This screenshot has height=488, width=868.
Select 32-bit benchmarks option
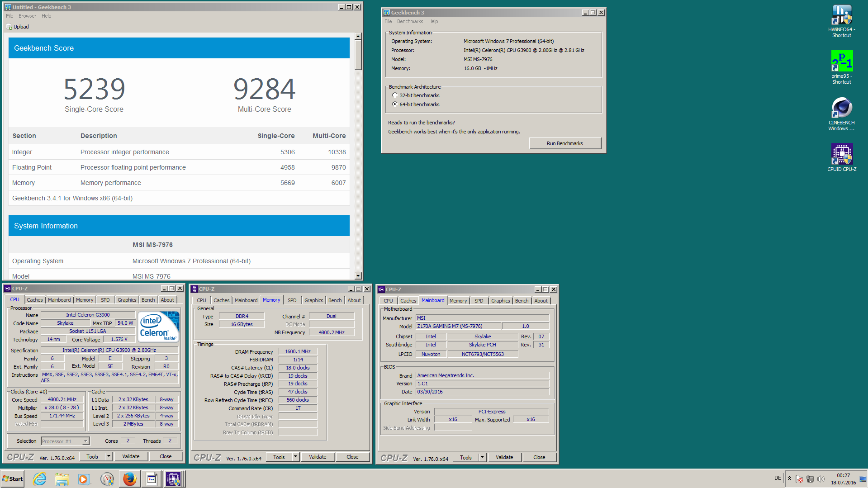click(416, 95)
